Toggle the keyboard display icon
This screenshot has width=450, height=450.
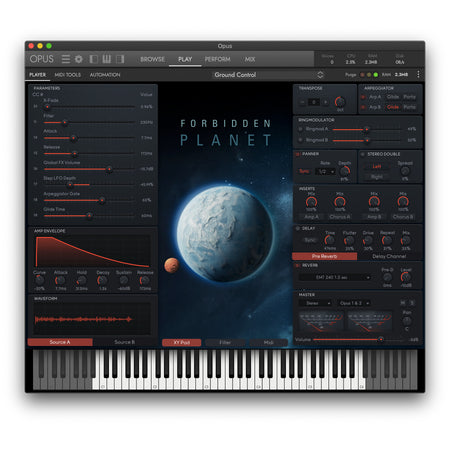click(x=107, y=59)
